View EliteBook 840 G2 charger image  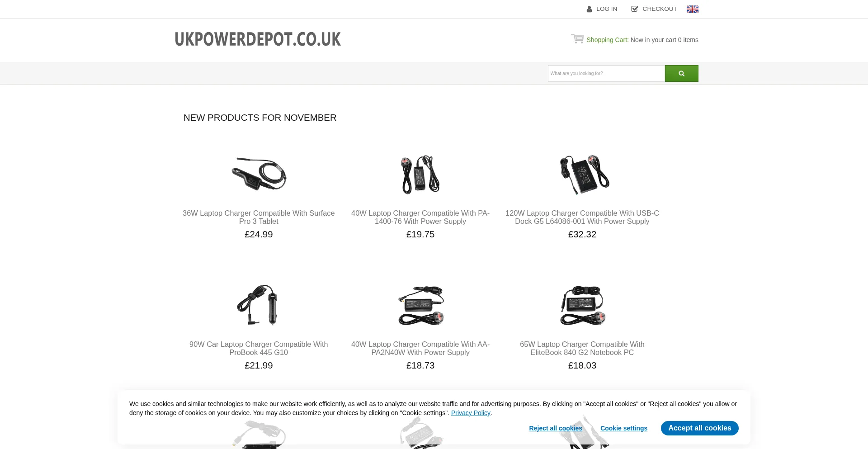click(582, 305)
